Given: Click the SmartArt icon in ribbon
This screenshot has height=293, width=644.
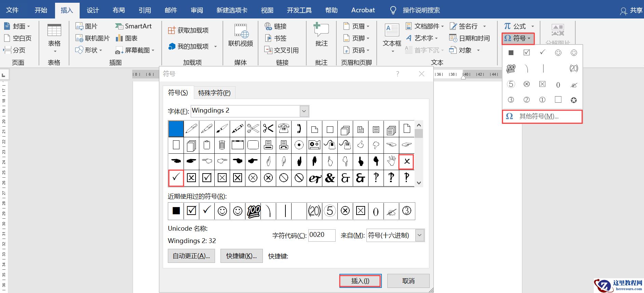Looking at the screenshot, I should (119, 26).
